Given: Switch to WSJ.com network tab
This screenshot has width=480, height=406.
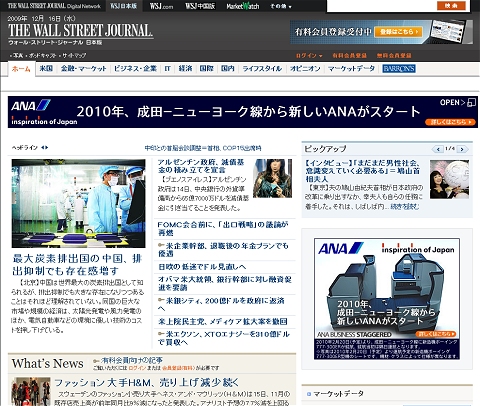Looking at the screenshot, I should tap(161, 6).
